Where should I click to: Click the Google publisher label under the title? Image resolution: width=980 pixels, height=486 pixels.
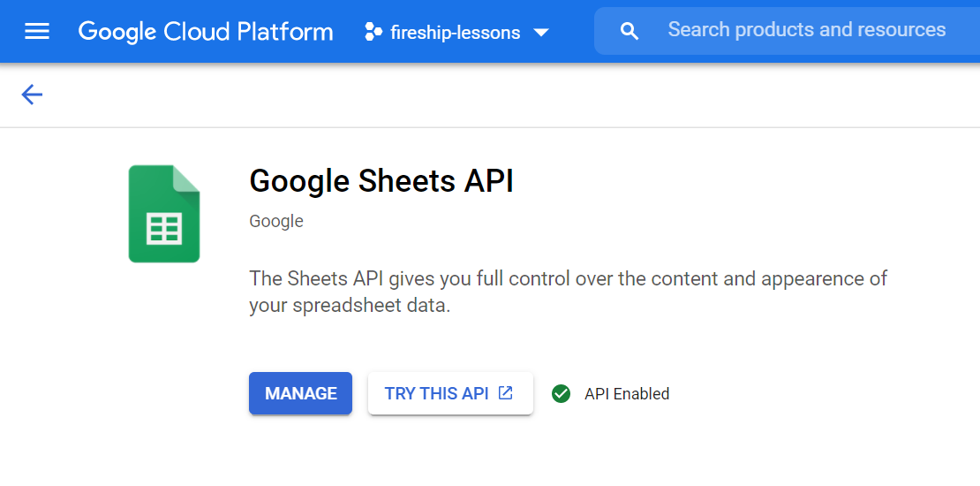point(276,221)
